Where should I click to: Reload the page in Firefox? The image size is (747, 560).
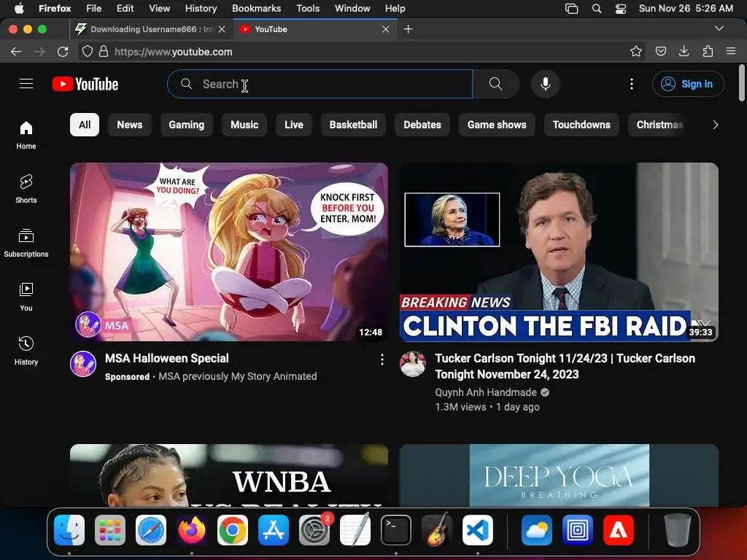(63, 52)
